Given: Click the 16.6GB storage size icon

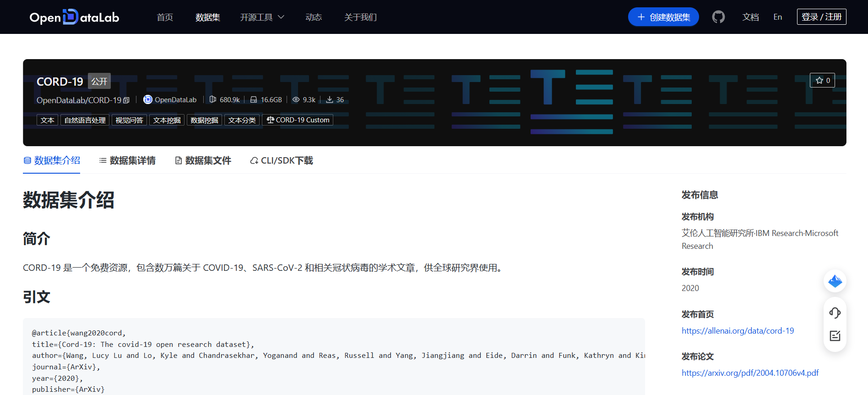Looking at the screenshot, I should 254,99.
